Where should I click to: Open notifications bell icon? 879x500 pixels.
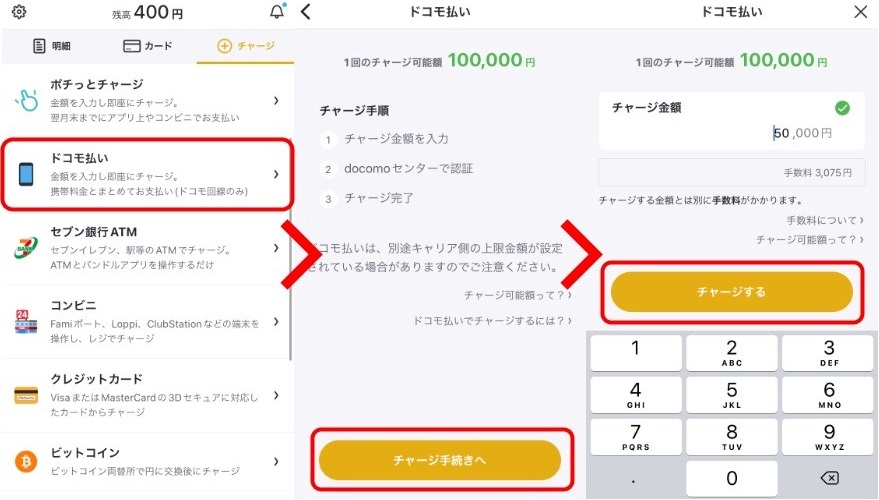pos(277,13)
